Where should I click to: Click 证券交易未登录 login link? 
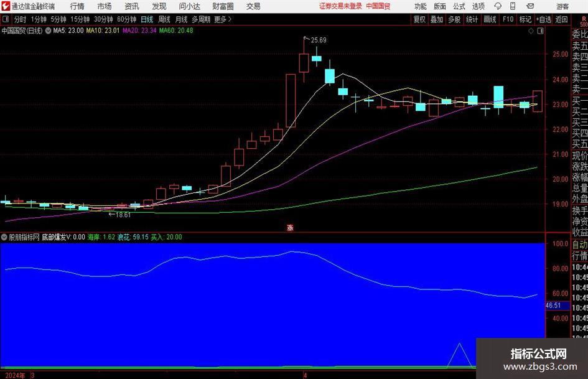point(340,6)
